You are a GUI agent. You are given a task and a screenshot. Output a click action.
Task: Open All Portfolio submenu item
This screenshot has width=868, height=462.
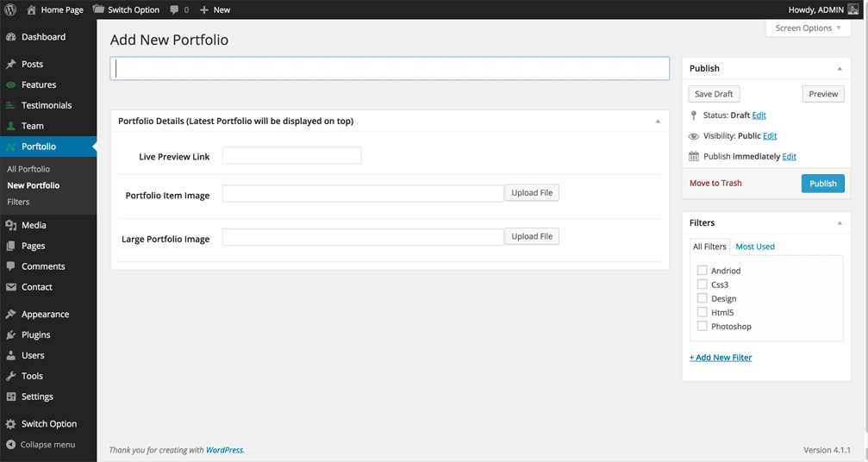28,169
